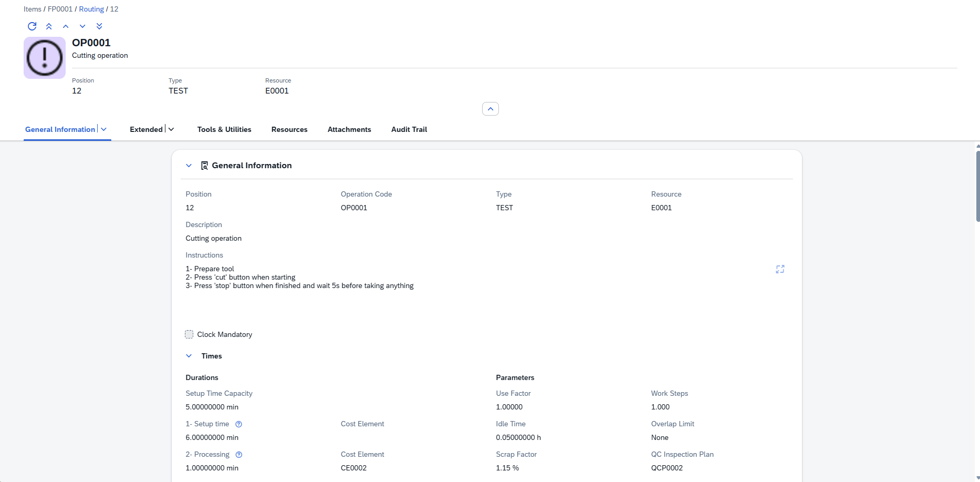Screen dimensions: 980x482
Task: Open Extended tab dropdown arrow
Action: [171, 129]
